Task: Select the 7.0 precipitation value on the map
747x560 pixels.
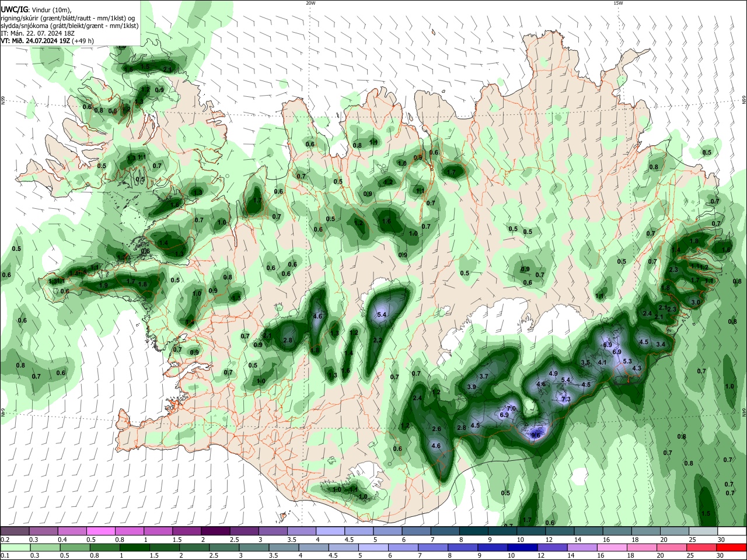Action: (511, 408)
